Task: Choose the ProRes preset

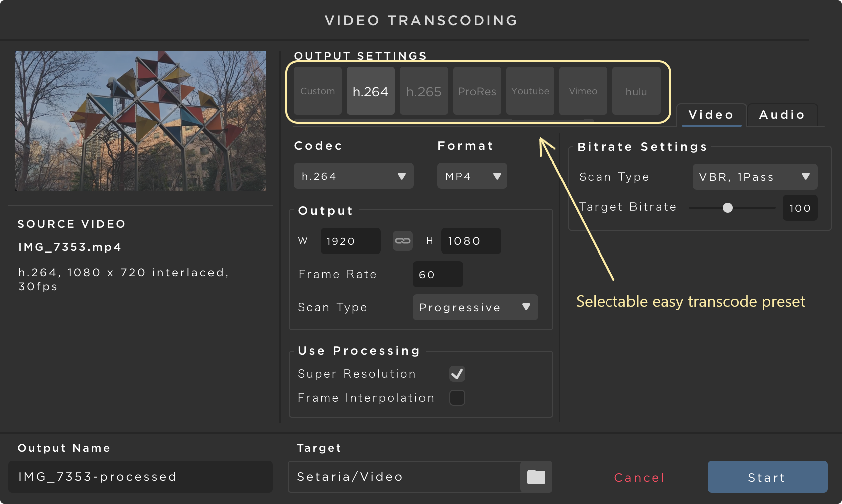Action: tap(477, 91)
